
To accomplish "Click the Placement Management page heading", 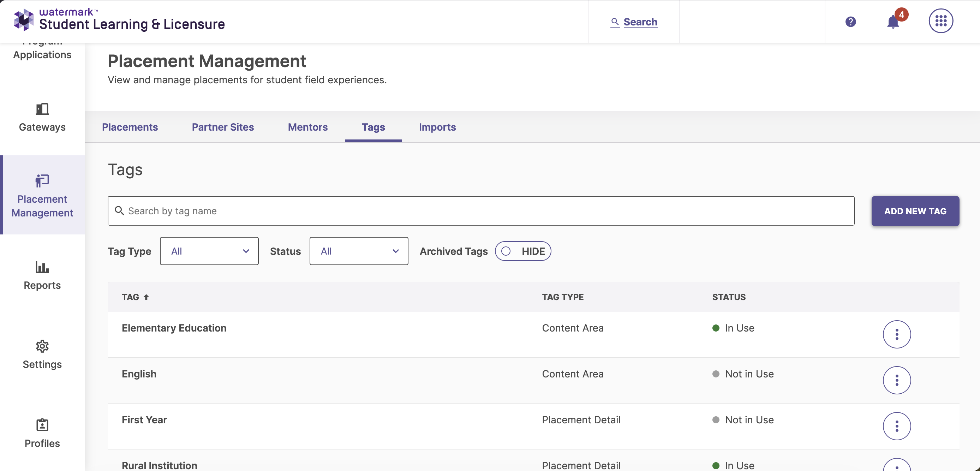I will (x=207, y=61).
